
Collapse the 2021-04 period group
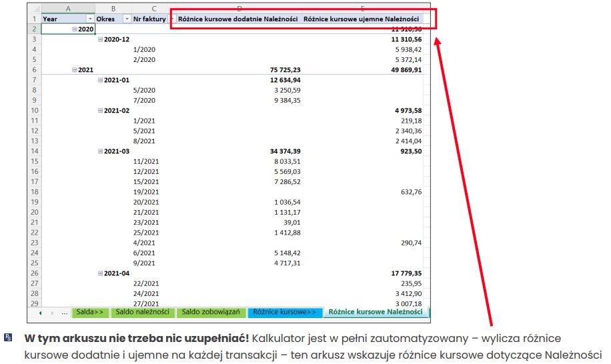click(x=100, y=273)
